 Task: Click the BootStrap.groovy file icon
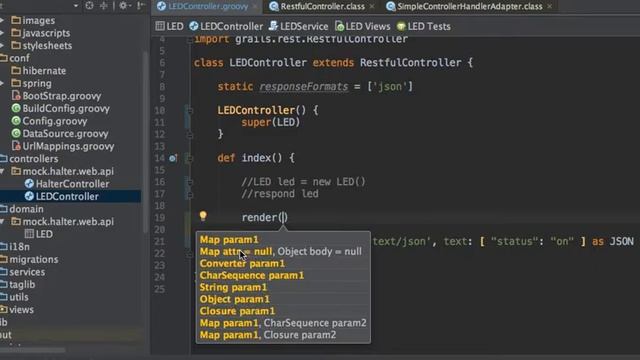16,96
